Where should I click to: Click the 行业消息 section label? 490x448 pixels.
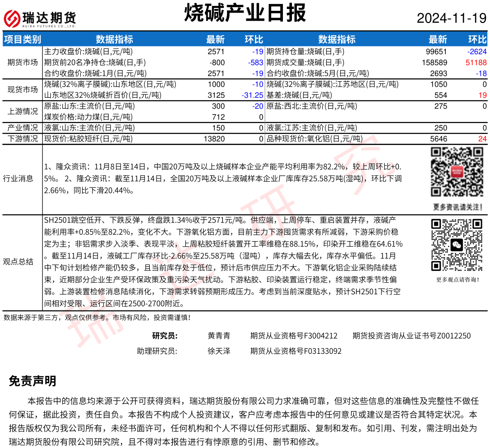pyautogui.click(x=18, y=178)
